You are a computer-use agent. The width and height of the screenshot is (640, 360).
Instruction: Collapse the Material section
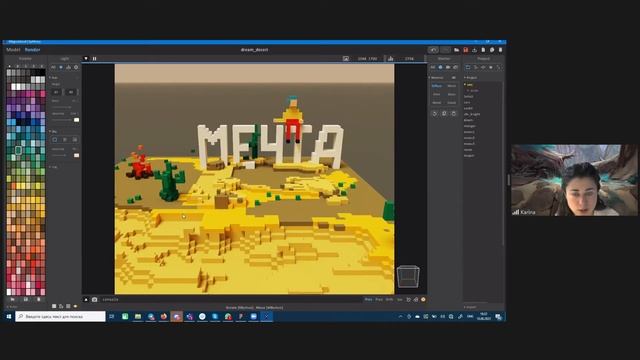436,78
